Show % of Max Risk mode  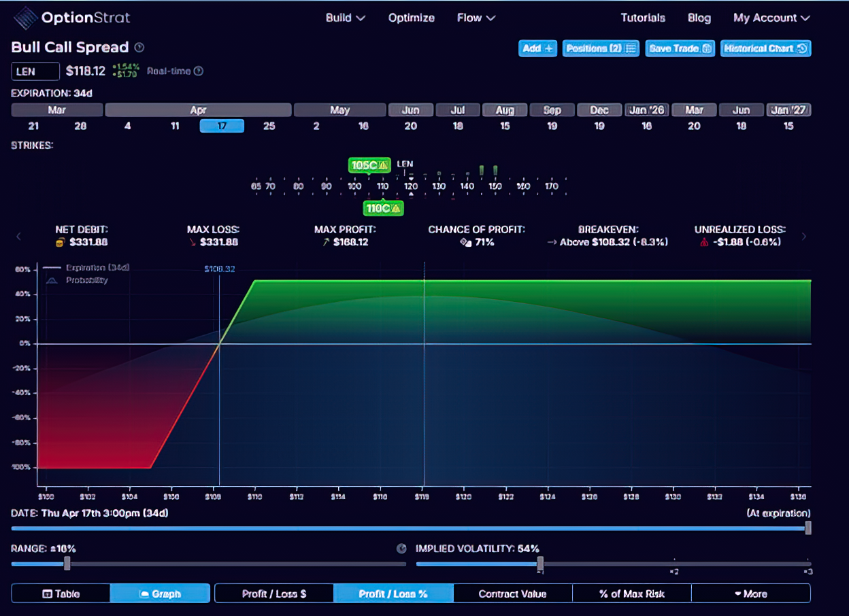click(x=632, y=594)
